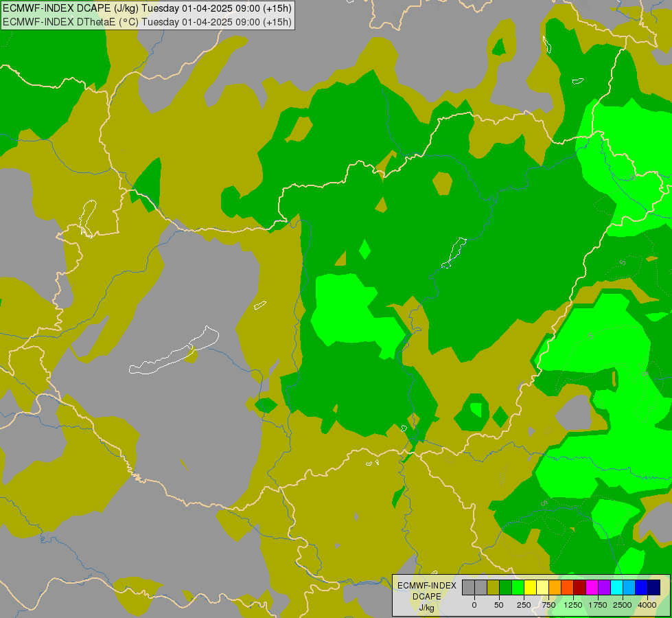This screenshot has width=672, height=618.
Task: Click the large white-outlined lake on the map
Action: coord(174,352)
